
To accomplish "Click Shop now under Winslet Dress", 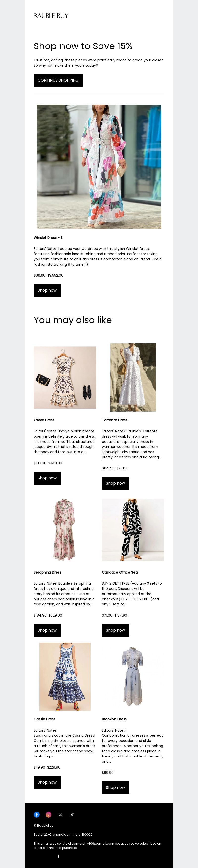I will pyautogui.click(x=47, y=290).
